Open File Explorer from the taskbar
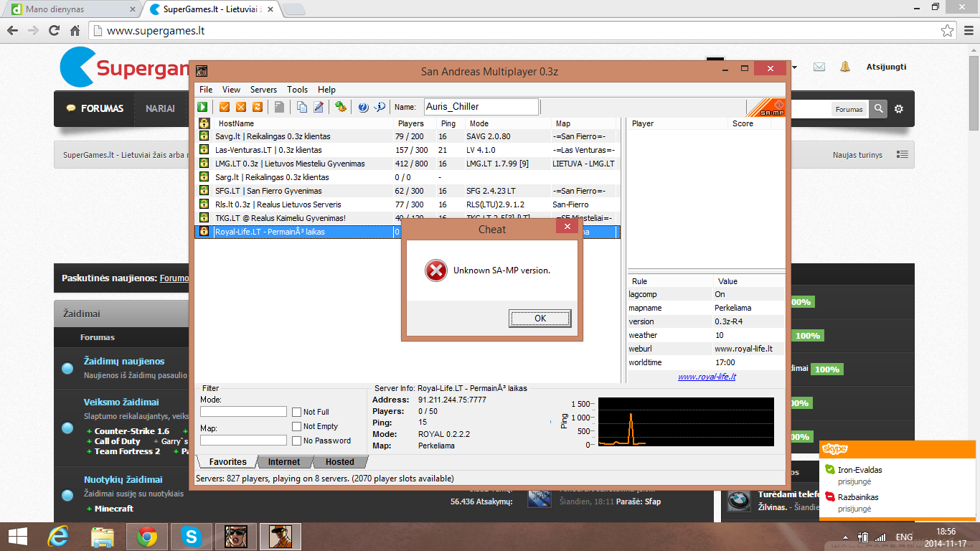Viewport: 980px width, 551px height. point(102,537)
